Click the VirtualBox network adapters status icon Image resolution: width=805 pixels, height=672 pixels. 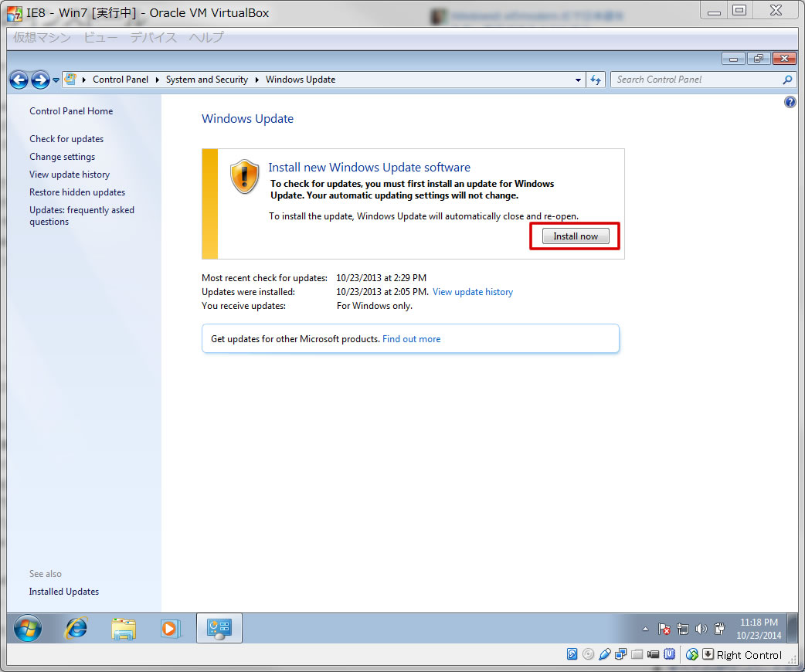(x=620, y=654)
